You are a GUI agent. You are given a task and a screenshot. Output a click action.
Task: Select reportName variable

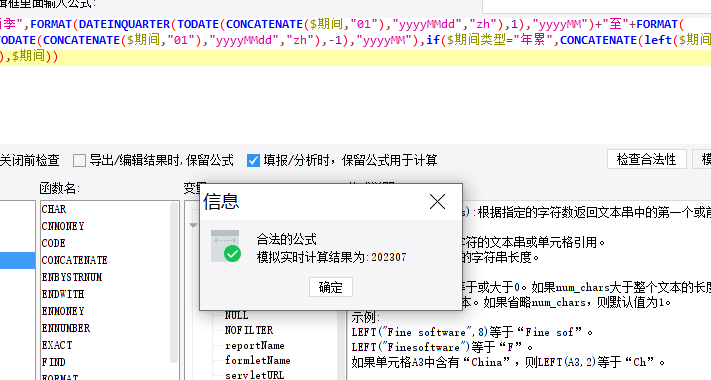(255, 345)
